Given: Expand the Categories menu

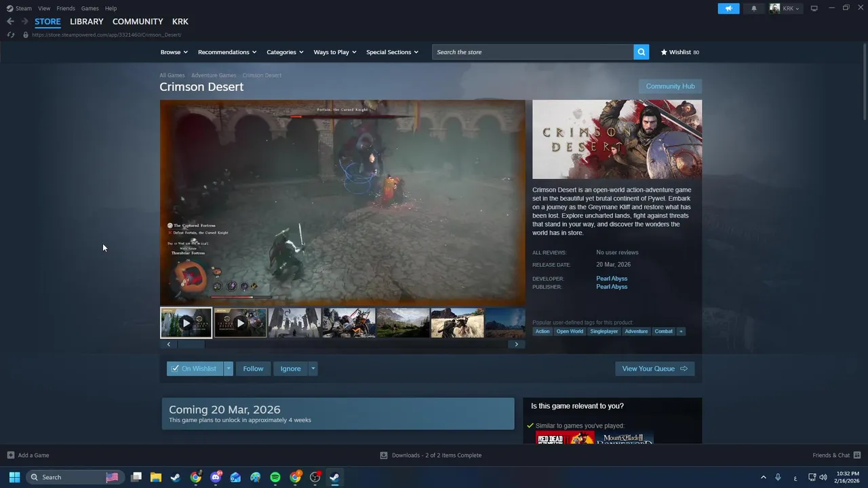Looking at the screenshot, I should (285, 52).
